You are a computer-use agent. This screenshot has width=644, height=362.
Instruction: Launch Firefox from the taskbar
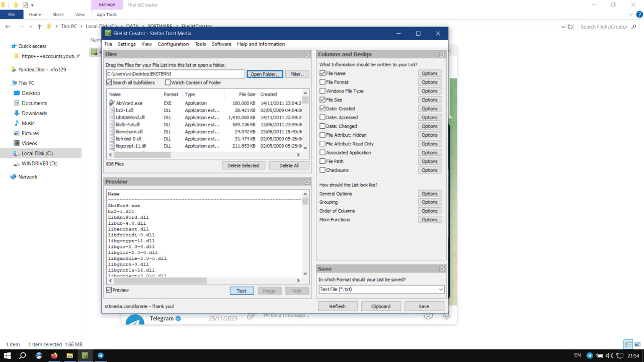click(54, 355)
